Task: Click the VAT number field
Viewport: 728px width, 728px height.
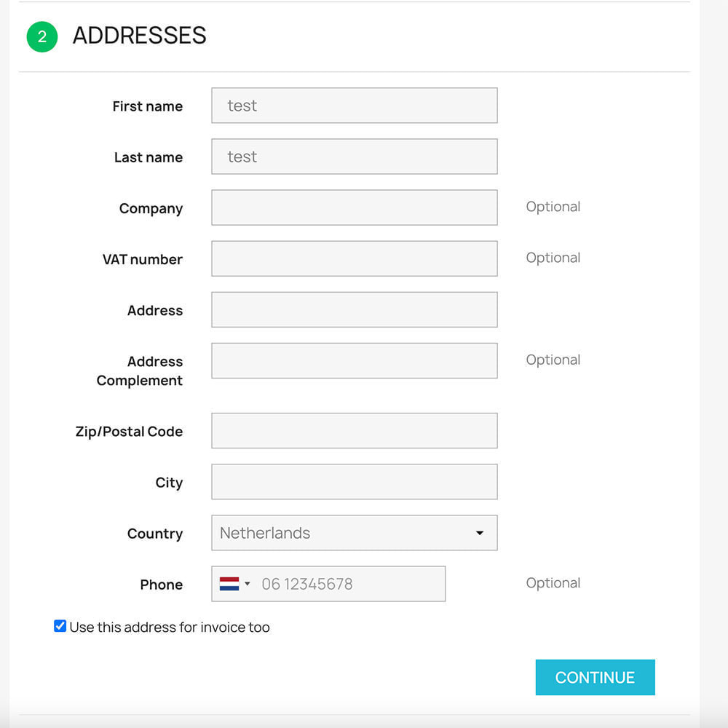Action: [x=354, y=258]
